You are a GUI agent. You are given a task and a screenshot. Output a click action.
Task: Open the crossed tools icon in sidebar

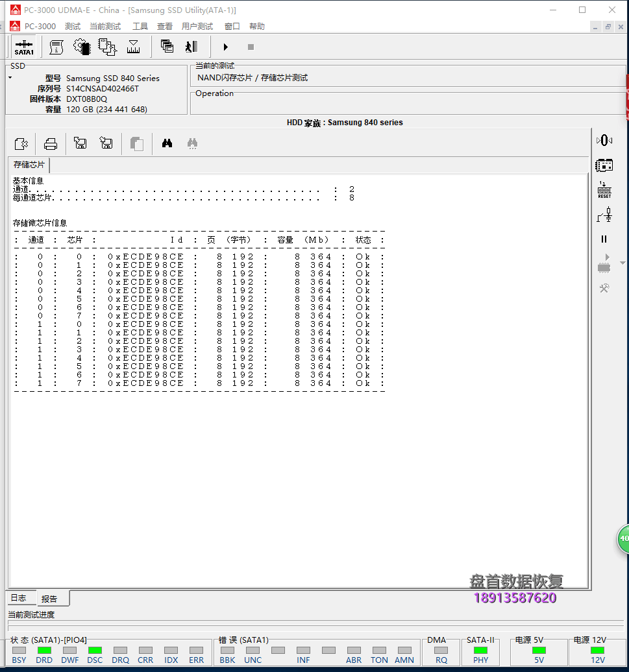(604, 289)
